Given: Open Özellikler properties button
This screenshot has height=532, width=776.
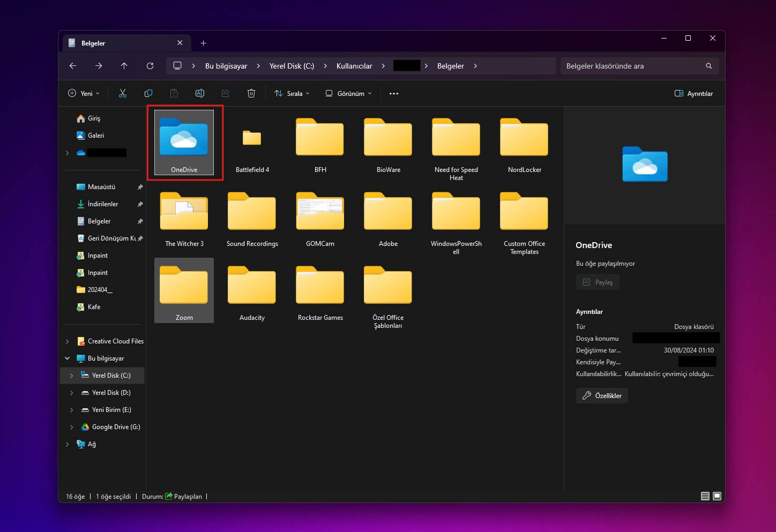Looking at the screenshot, I should [602, 395].
